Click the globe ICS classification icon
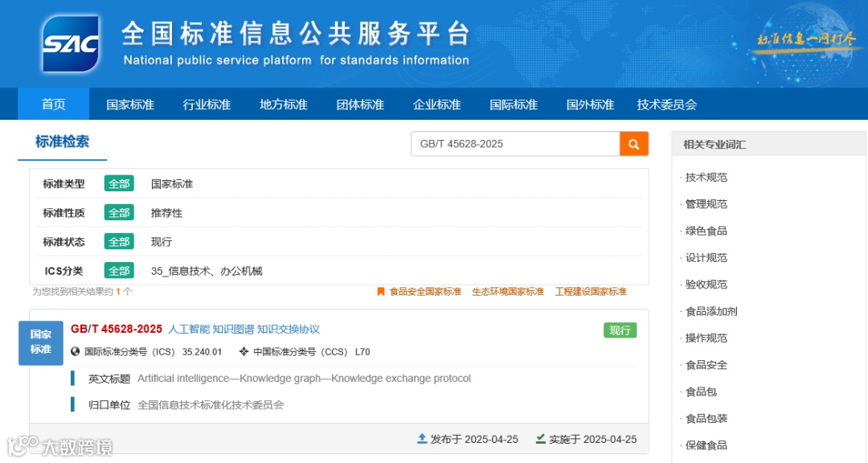The width and height of the screenshot is (868, 463). click(76, 352)
